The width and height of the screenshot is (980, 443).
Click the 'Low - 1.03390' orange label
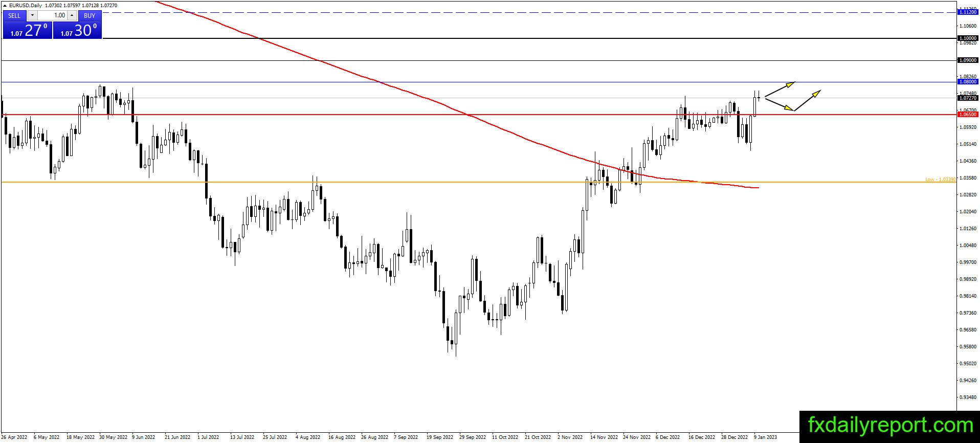point(940,180)
